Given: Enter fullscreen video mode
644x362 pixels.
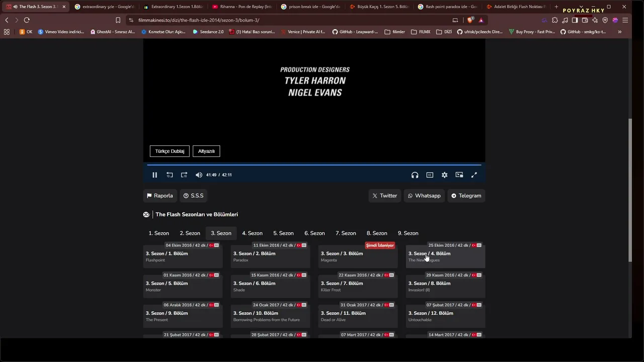Looking at the screenshot, I should (474, 175).
